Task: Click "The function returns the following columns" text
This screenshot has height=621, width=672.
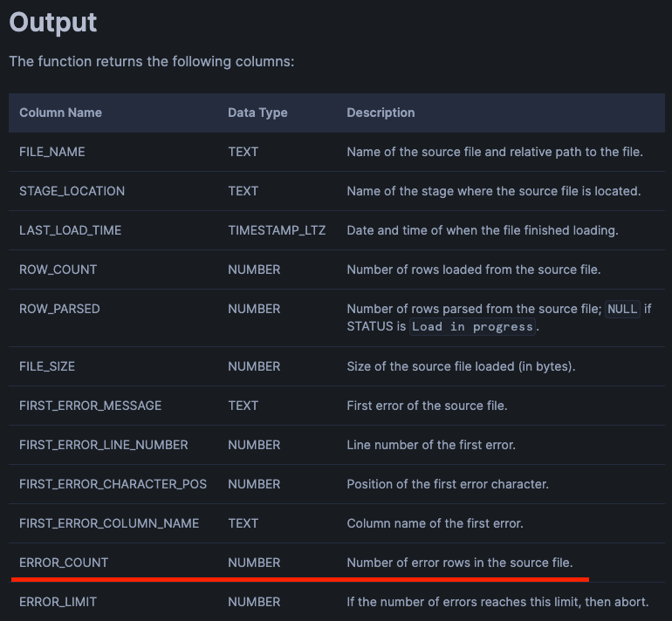Action: (152, 63)
